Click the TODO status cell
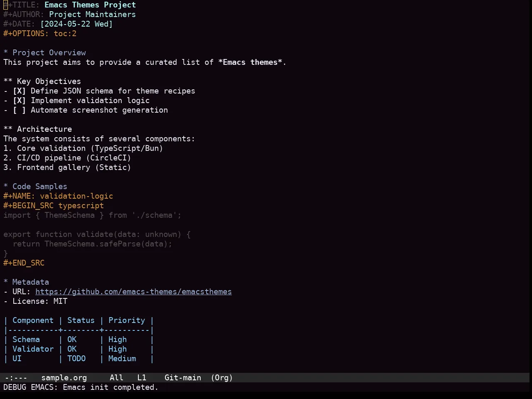Image resolution: width=532 pixels, height=399 pixels. point(76,359)
